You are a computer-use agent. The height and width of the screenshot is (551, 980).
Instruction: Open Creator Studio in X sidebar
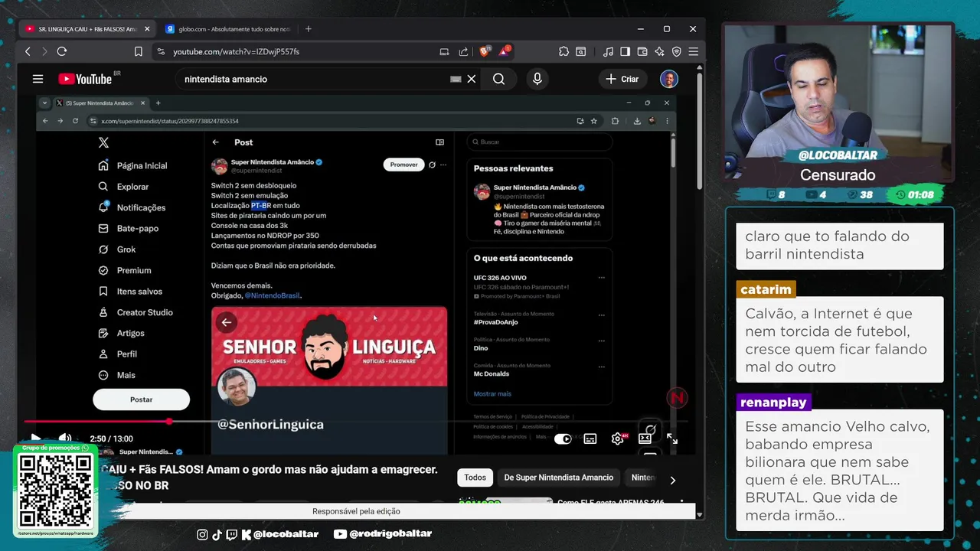pos(135,312)
